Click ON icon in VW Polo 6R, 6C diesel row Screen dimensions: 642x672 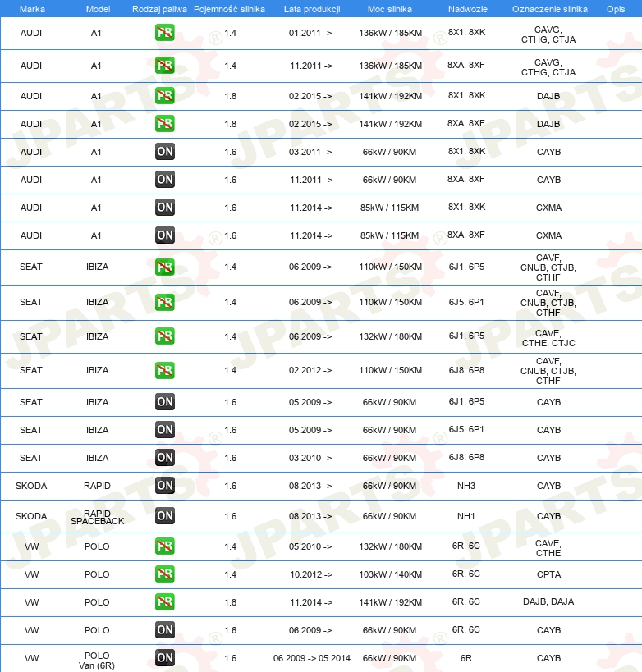165,629
